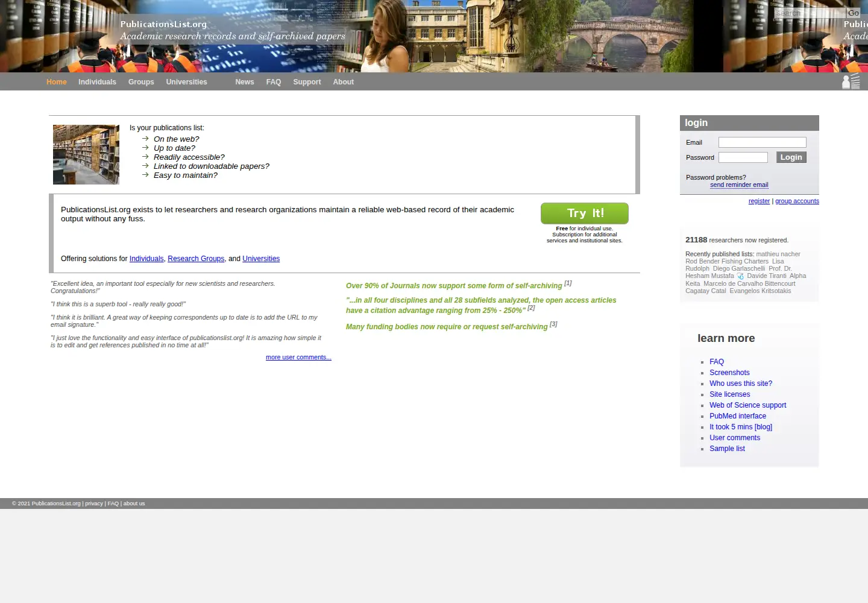Select Universities in the navigation bar
This screenshot has height=603, width=868.
pyautogui.click(x=186, y=82)
